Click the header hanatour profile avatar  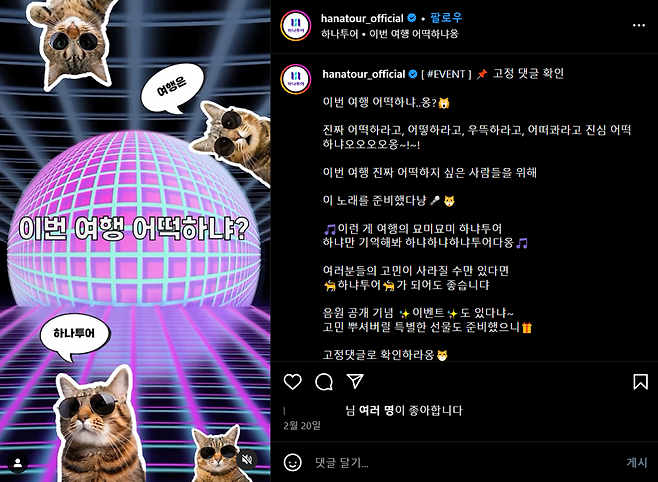pos(296,26)
